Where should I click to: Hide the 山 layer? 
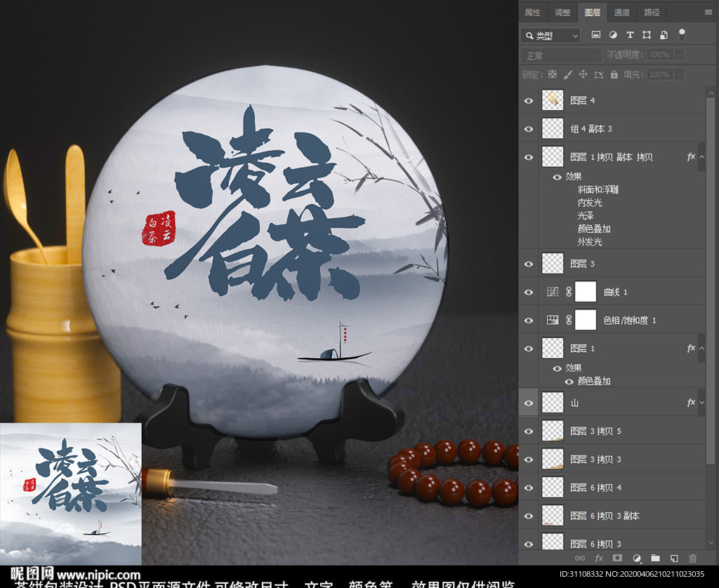point(529,403)
